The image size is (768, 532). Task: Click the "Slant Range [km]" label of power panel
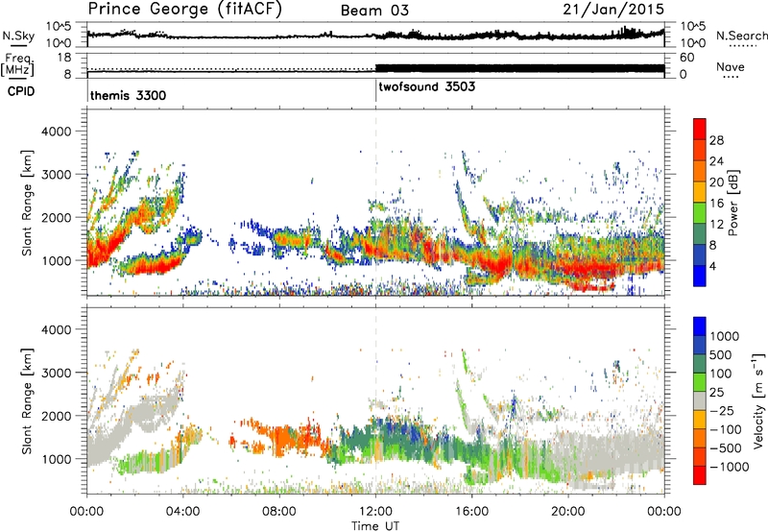(x=27, y=204)
